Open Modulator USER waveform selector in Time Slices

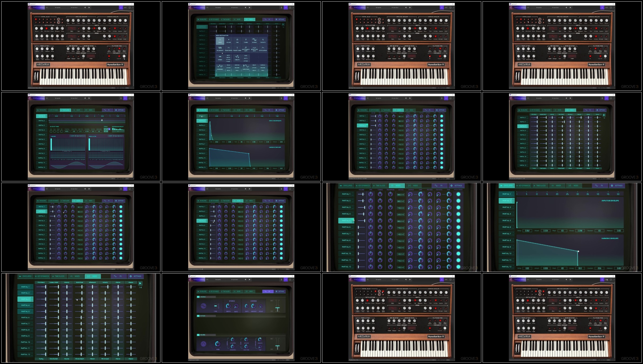point(110,136)
